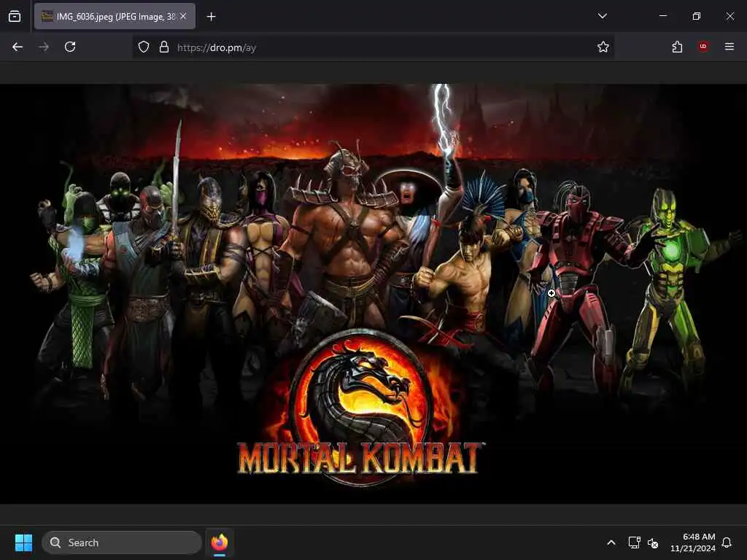This screenshot has width=747, height=560.
Task: Show site security padlock info
Action: pyautogui.click(x=164, y=47)
